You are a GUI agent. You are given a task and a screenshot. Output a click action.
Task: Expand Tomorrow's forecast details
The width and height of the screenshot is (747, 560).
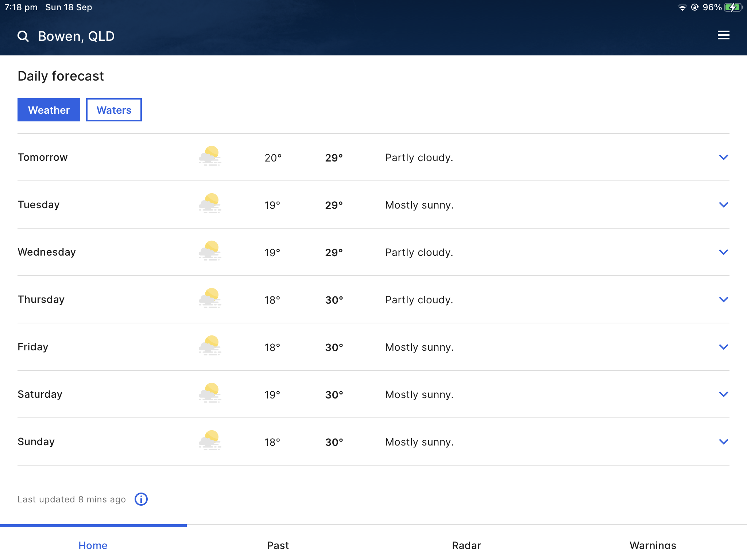(723, 157)
